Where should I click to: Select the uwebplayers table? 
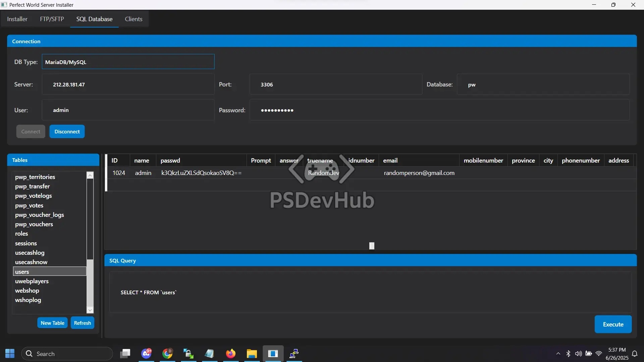tap(50, 281)
